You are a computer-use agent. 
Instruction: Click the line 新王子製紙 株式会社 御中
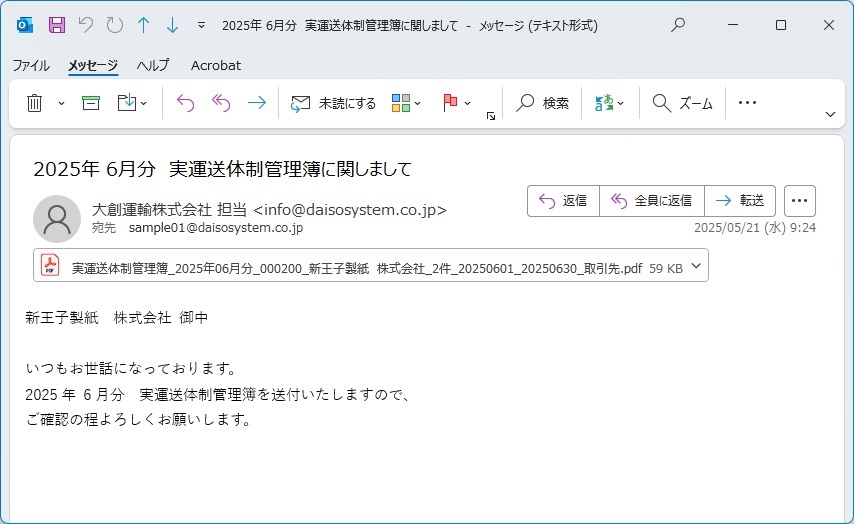(x=117, y=318)
